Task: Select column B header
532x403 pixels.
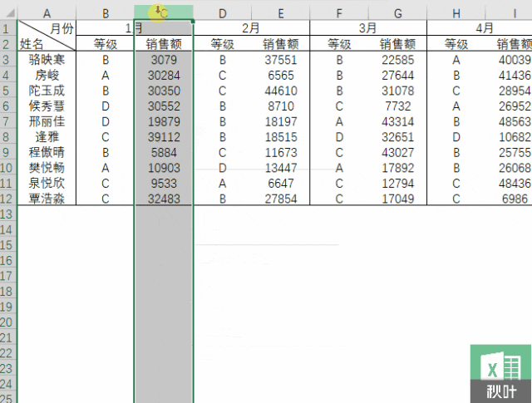Action: click(106, 13)
